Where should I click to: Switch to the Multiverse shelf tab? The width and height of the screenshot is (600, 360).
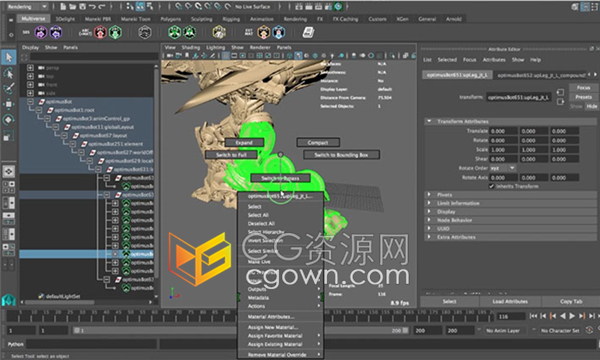33,19
